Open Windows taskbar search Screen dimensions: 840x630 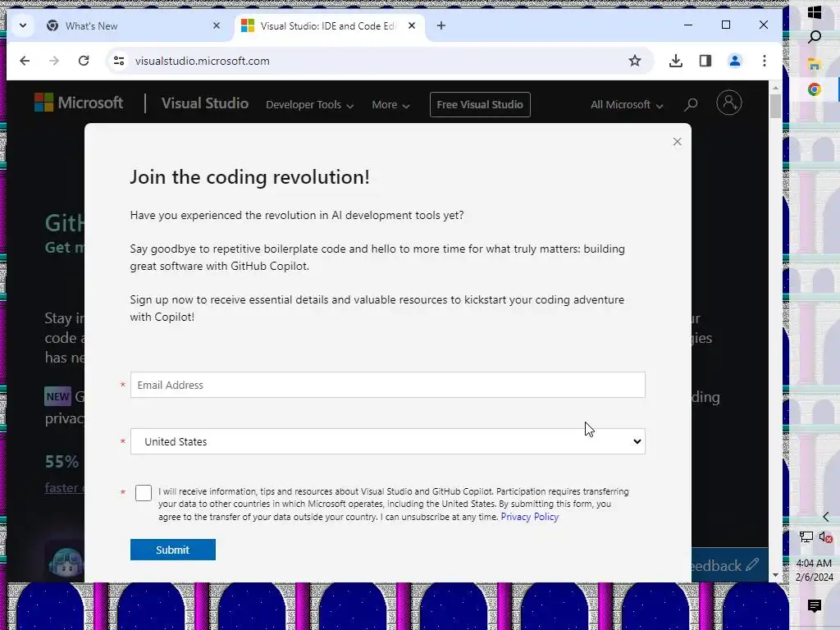(x=815, y=37)
